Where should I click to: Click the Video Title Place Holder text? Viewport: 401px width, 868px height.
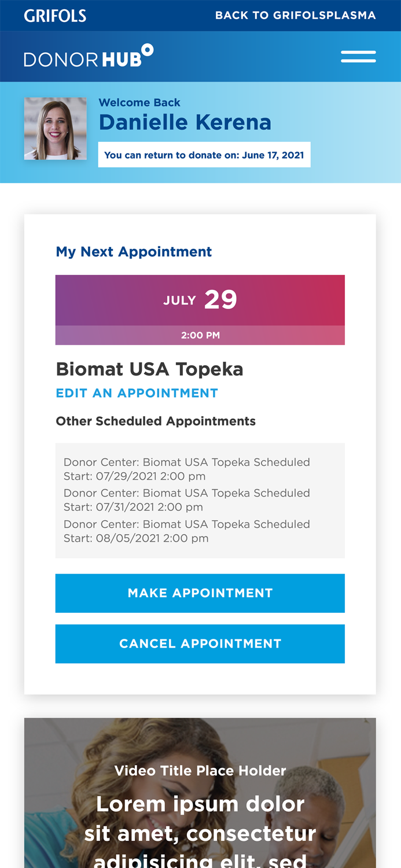[200, 770]
